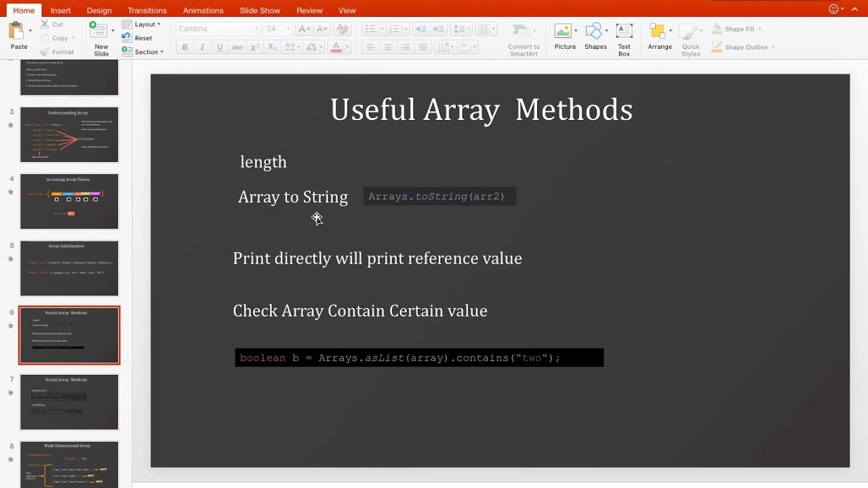
Task: Open the Paste options dropdown arrow
Action: [x=31, y=31]
